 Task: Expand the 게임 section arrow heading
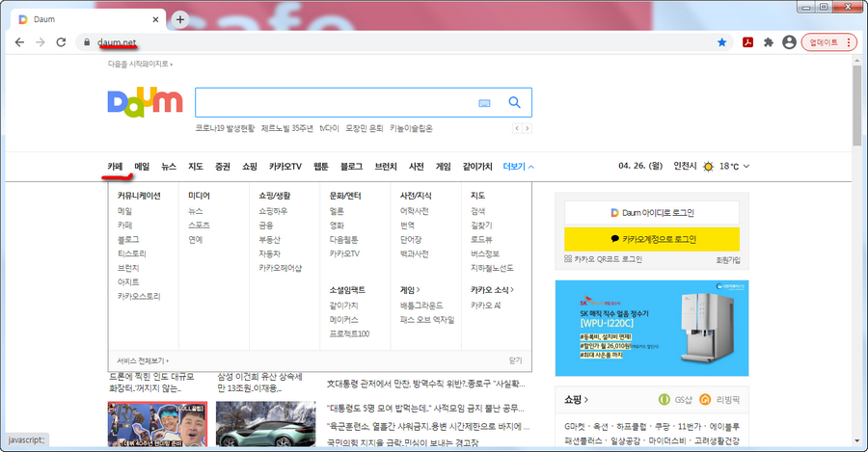point(410,290)
